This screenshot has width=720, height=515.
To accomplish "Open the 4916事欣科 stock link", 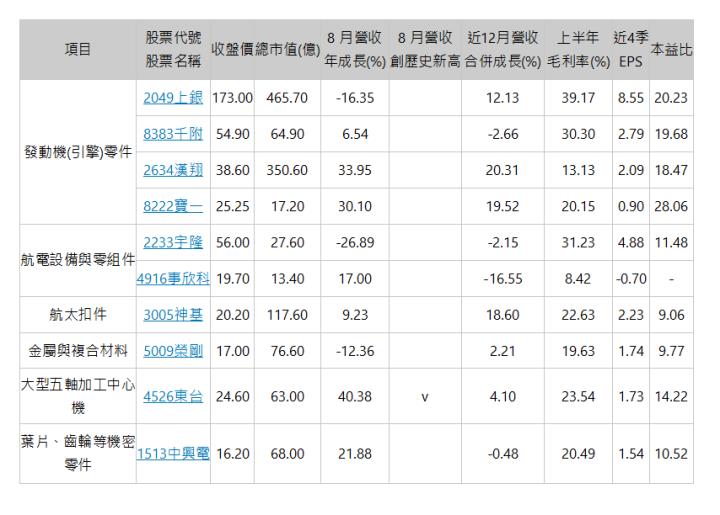I will coord(173,279).
